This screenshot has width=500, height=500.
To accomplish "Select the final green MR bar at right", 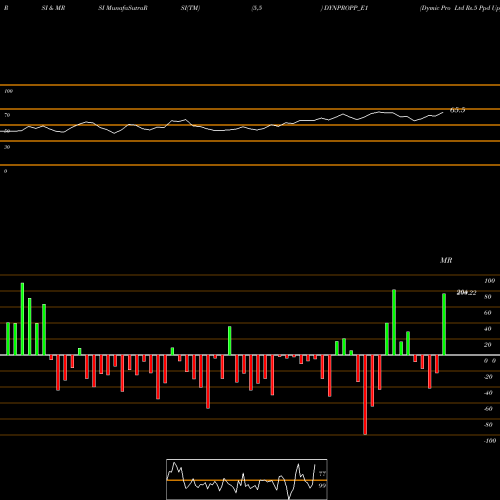I will click(444, 324).
